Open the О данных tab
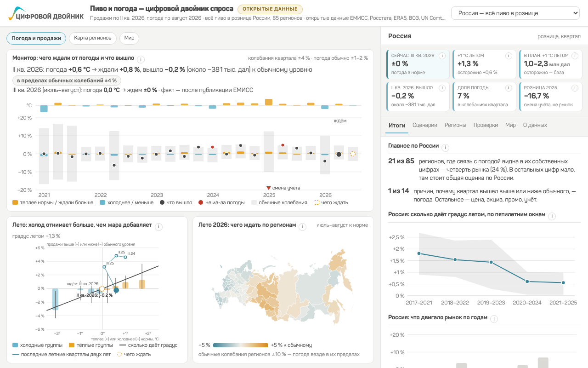The height and width of the screenshot is (368, 588). [x=535, y=125]
